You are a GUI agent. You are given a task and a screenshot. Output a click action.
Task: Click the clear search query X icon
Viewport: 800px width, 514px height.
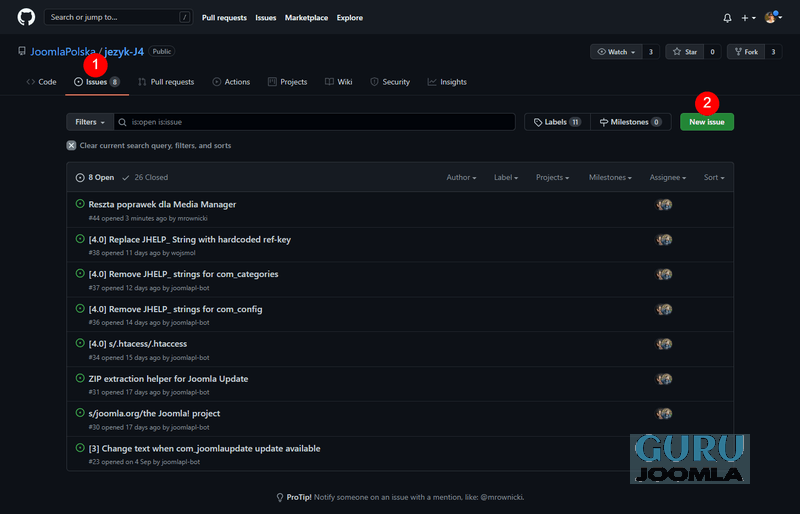click(71, 145)
